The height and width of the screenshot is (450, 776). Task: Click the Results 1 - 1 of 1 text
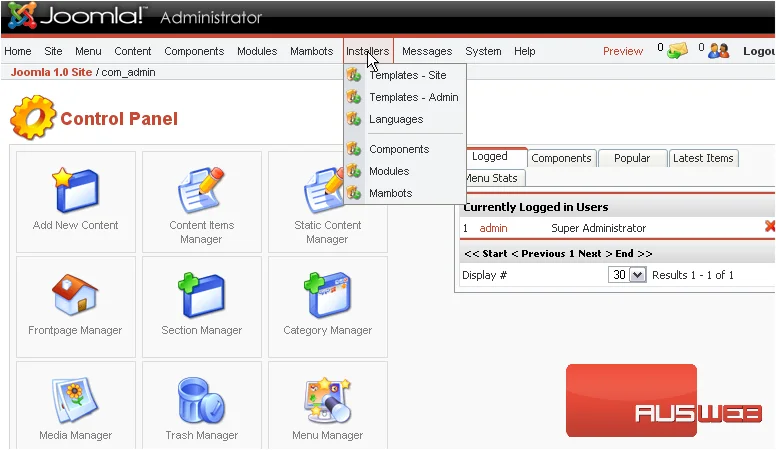click(692, 275)
